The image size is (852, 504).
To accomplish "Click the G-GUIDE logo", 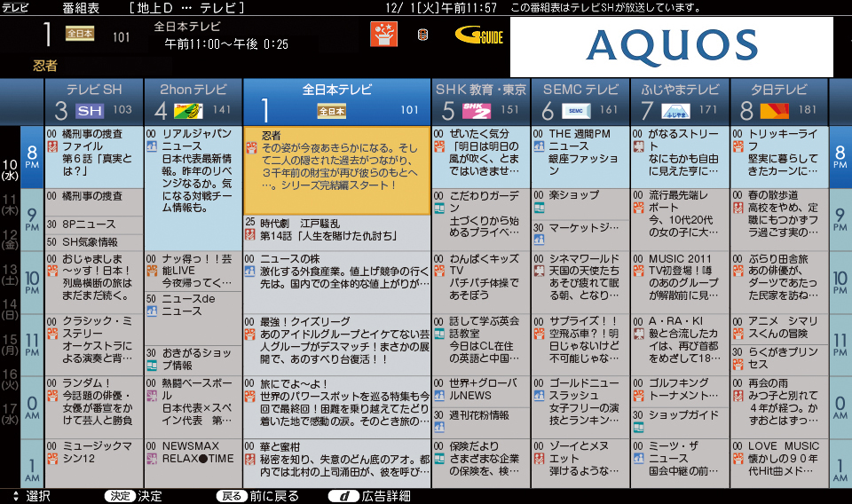I will pos(478,35).
